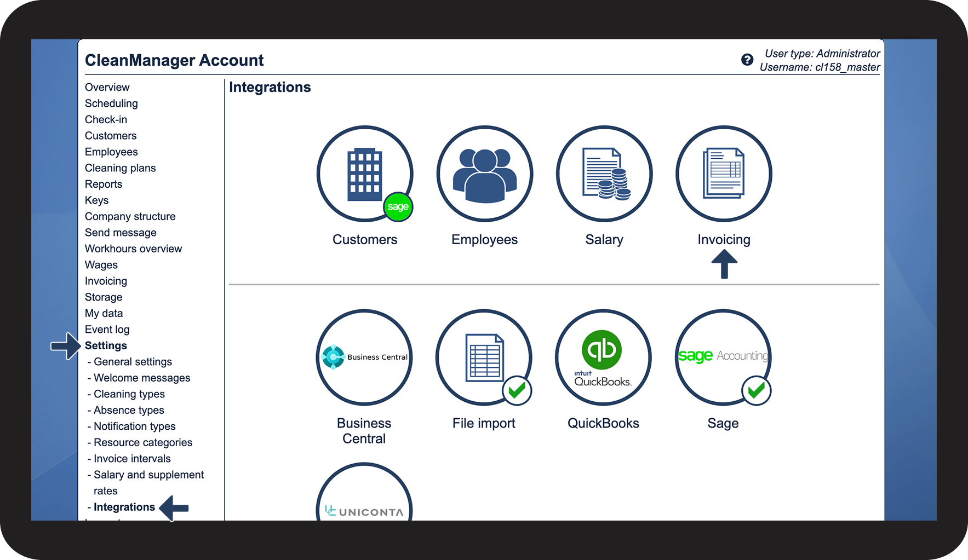Click the Business Central text label
This screenshot has width=968, height=560.
click(x=364, y=431)
